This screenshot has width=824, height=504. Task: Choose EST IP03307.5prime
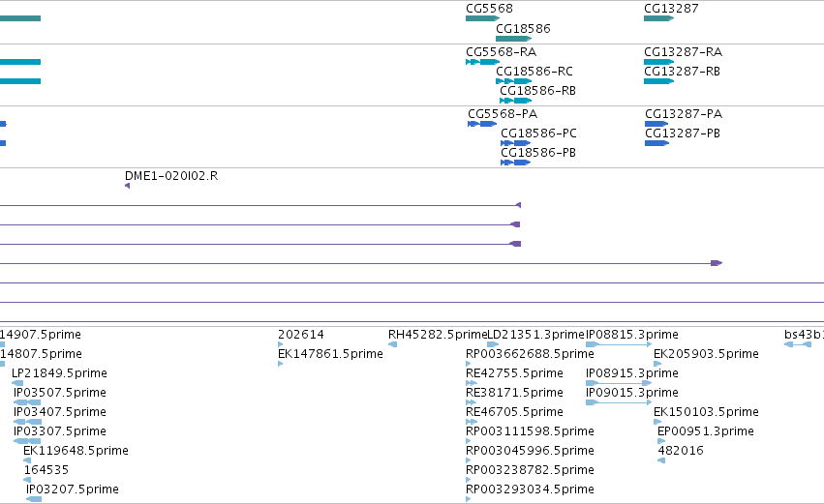[60, 431]
